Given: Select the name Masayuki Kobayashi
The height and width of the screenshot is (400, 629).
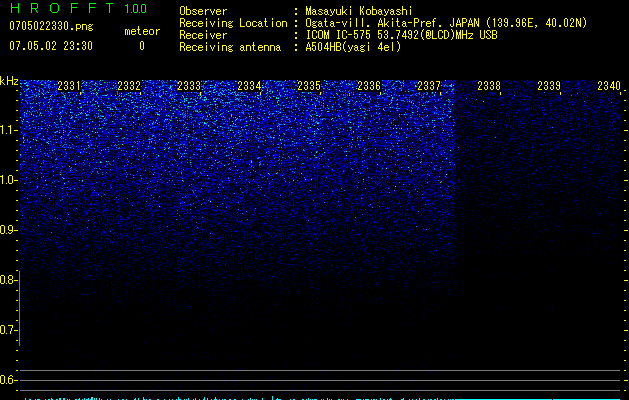Looking at the screenshot, I should [359, 11].
